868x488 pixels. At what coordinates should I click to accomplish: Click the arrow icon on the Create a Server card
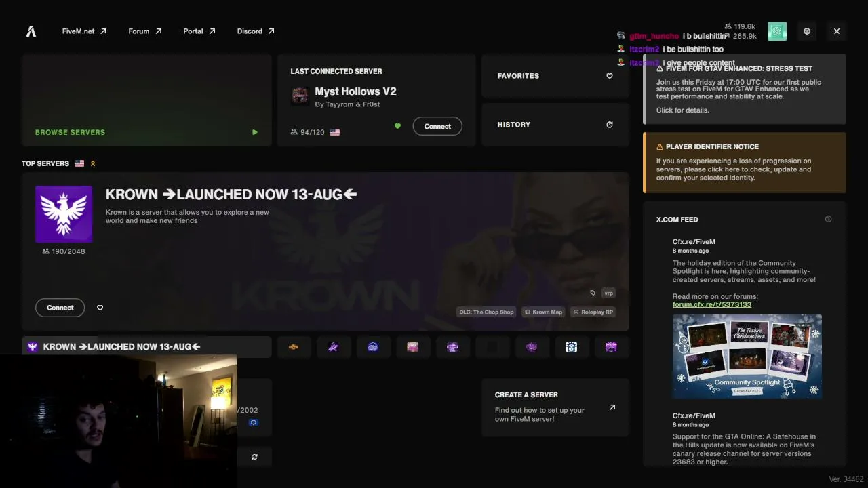[612, 407]
